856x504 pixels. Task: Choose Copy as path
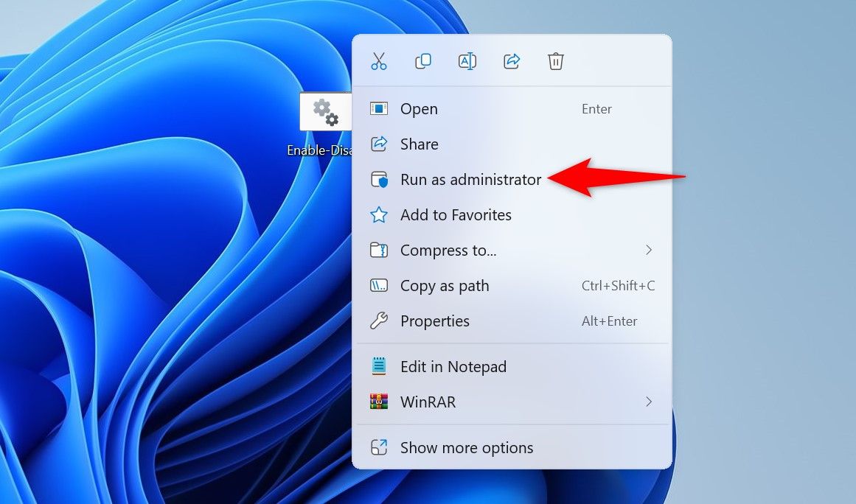[x=512, y=286]
